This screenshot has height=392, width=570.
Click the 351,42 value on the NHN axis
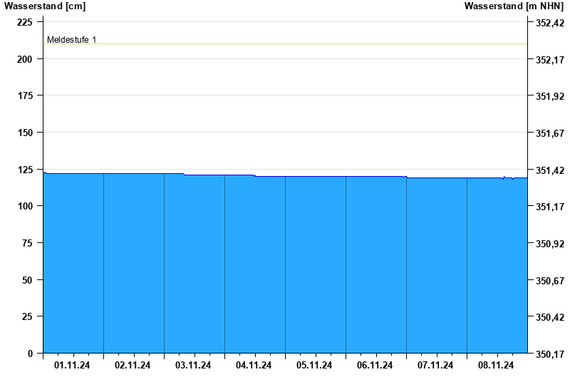pos(549,170)
